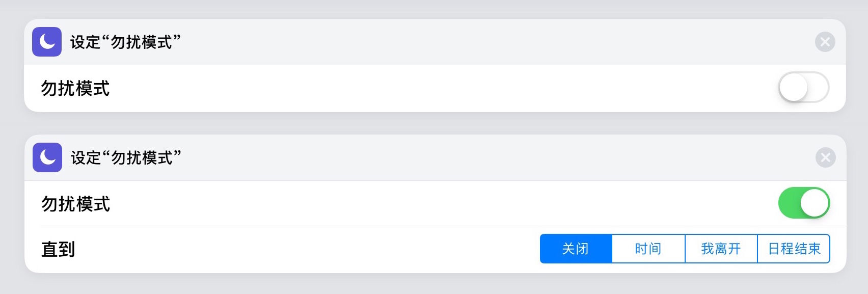Viewport: 868px width, 294px height.
Task: Click the 勿扰模式 label in the first action
Action: (x=75, y=88)
